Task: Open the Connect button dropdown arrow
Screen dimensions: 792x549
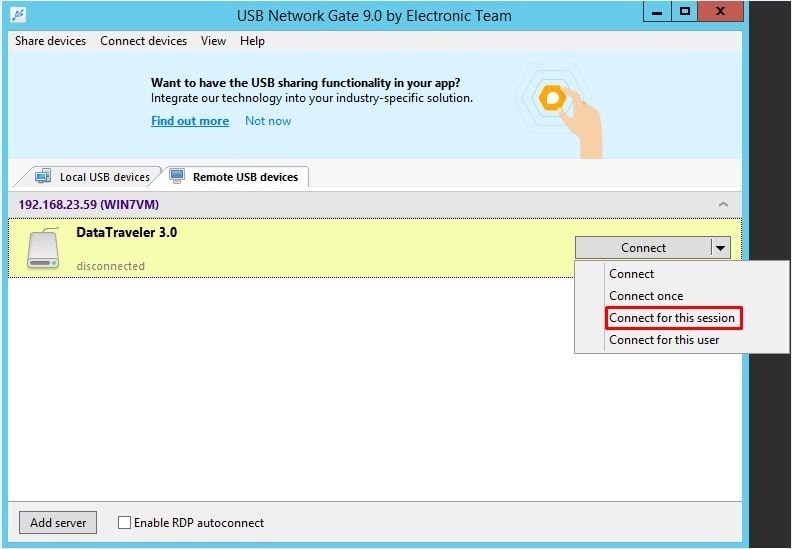Action: (721, 248)
